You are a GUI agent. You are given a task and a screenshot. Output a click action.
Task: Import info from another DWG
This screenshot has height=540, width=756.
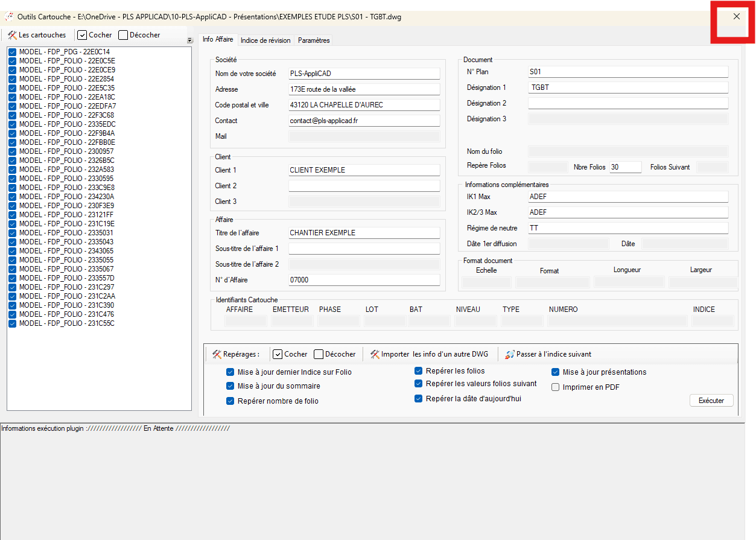[x=429, y=354]
